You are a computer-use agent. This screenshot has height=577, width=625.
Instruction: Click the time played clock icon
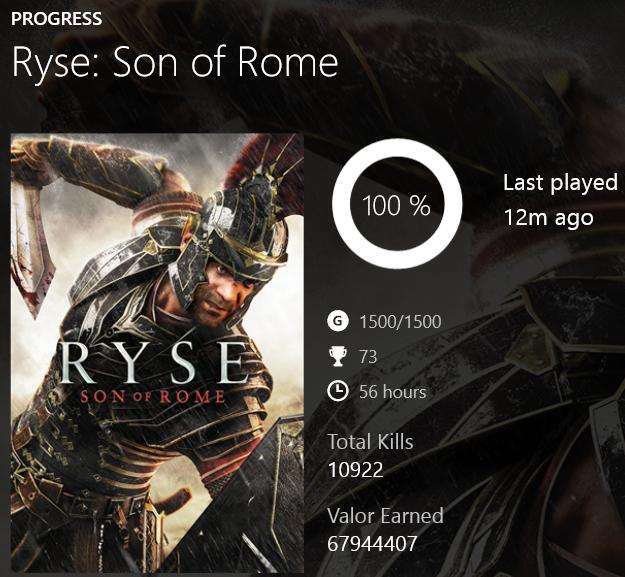tap(338, 391)
